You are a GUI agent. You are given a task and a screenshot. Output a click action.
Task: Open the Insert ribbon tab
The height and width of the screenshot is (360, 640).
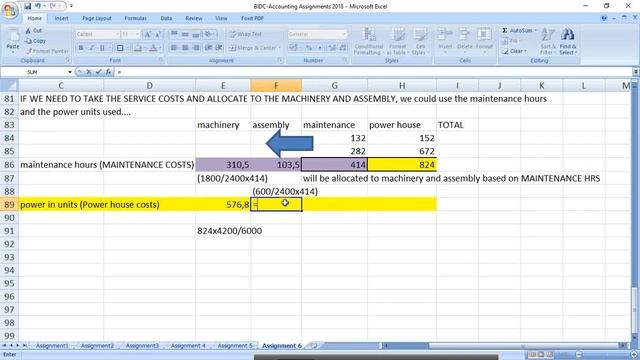61,18
